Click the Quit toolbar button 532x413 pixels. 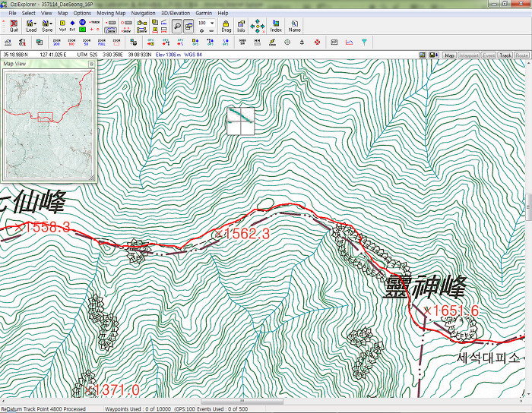[14, 26]
